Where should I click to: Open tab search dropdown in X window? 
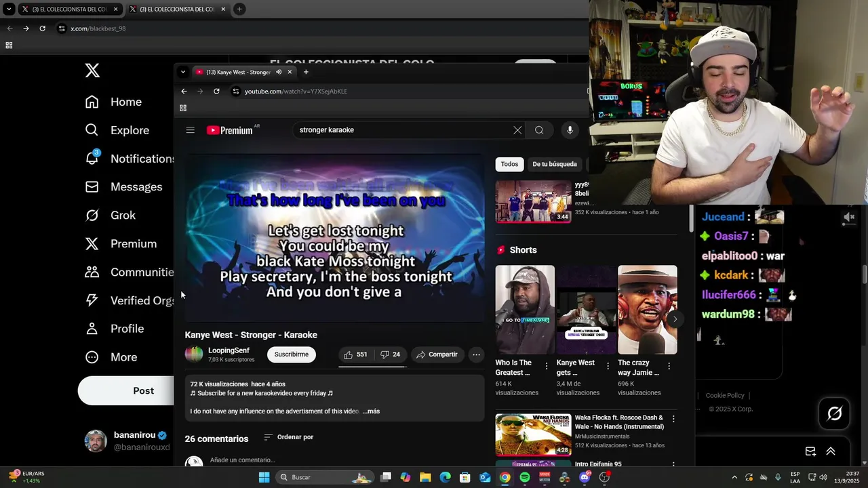point(9,9)
